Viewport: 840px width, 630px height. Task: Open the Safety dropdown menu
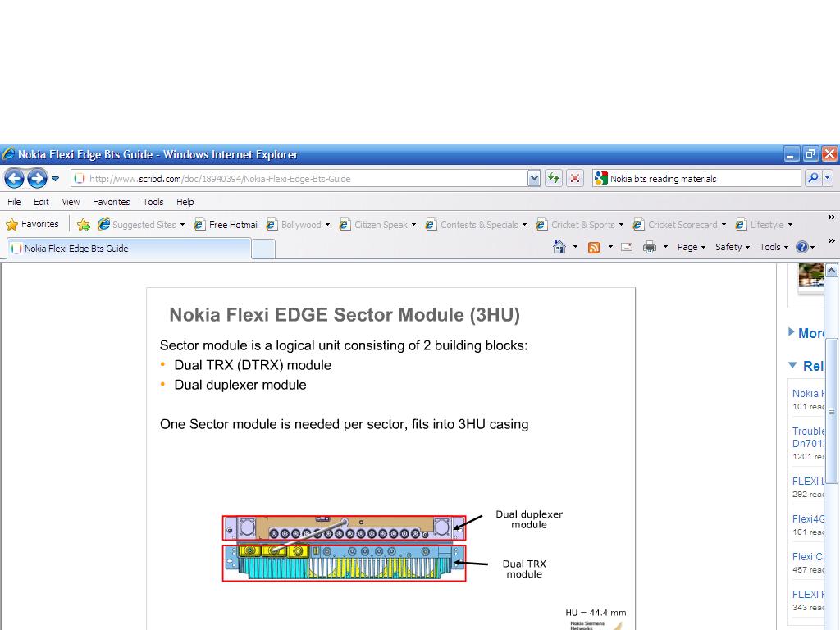tap(732, 247)
